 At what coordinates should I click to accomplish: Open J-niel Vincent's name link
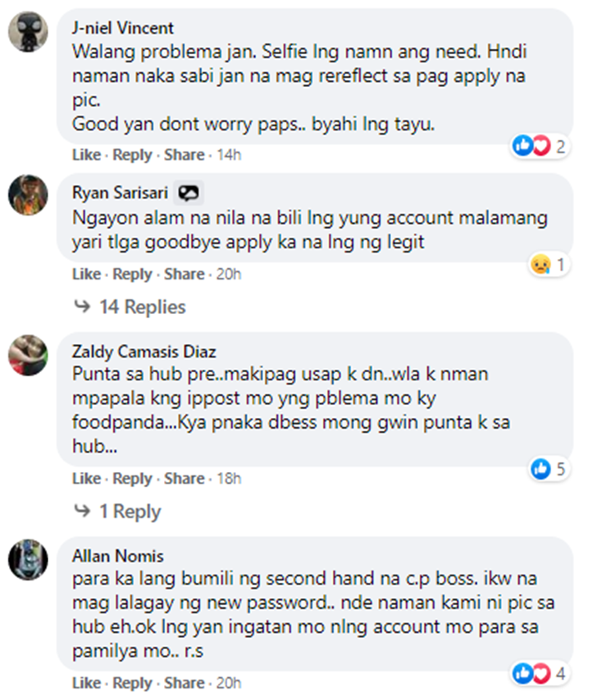[x=123, y=28]
